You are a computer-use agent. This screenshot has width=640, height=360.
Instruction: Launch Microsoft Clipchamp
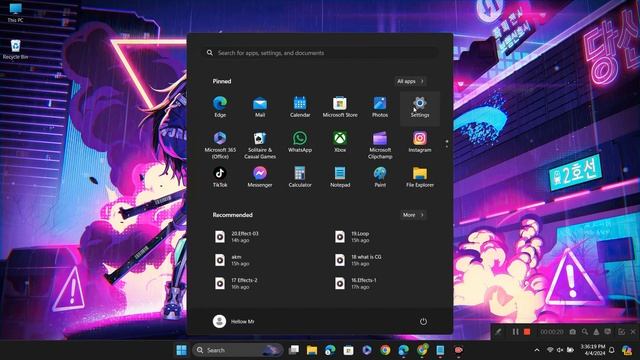pyautogui.click(x=380, y=145)
